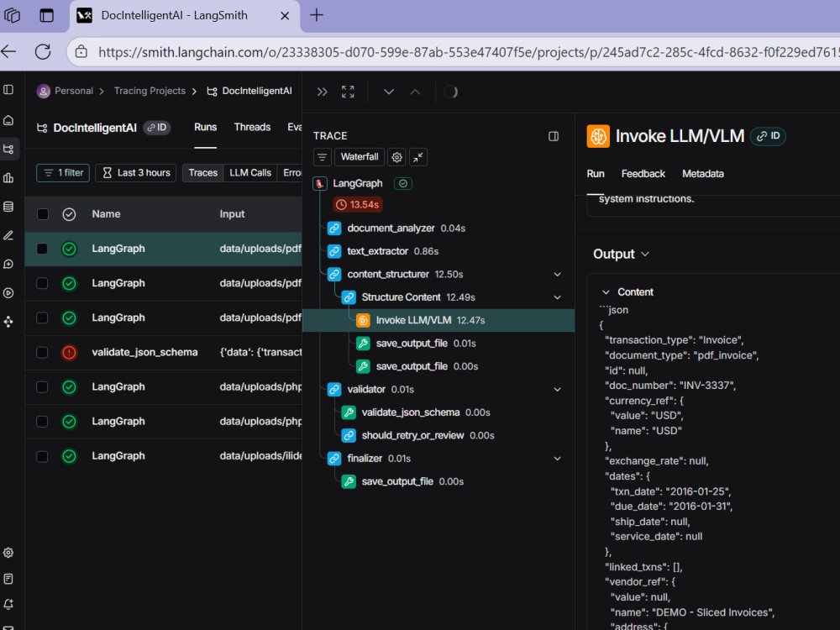Select the should_retry_or_review node

point(417,435)
